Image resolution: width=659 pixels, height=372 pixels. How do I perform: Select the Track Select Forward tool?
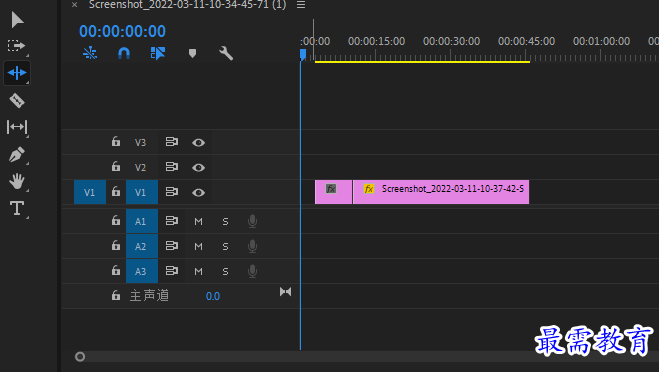[16, 45]
